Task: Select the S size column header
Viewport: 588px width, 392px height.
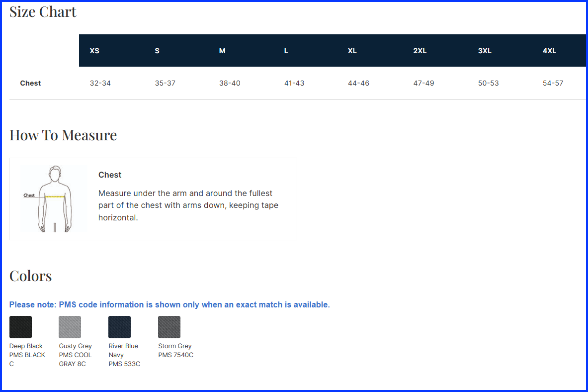Action: [157, 51]
